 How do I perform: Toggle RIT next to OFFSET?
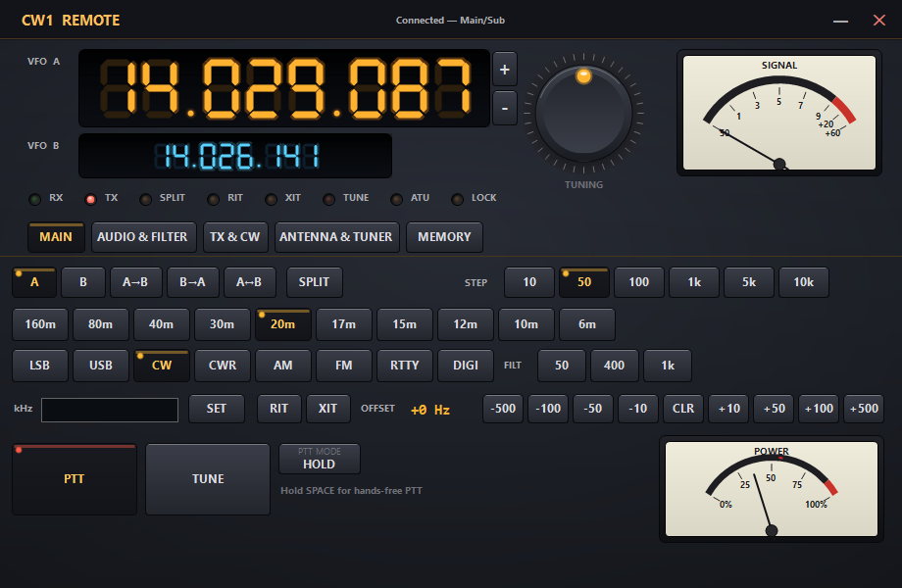(279, 409)
